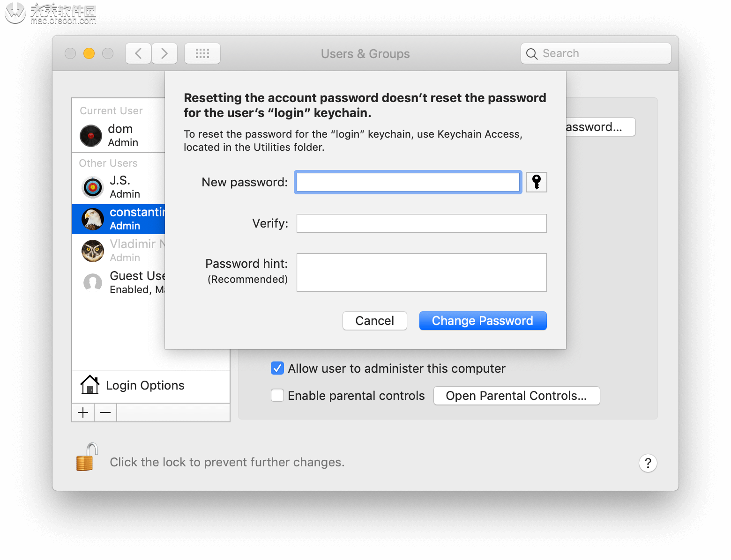The image size is (731, 560).
Task: Click Vladimir's owl avatar
Action: [93, 251]
